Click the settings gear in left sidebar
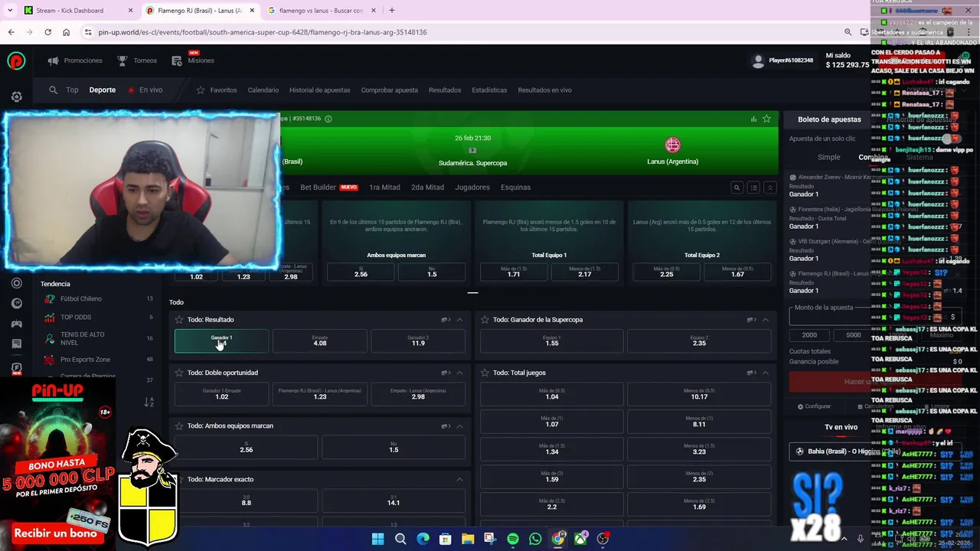Screen dimensions: 980x551 pyautogui.click(x=16, y=97)
